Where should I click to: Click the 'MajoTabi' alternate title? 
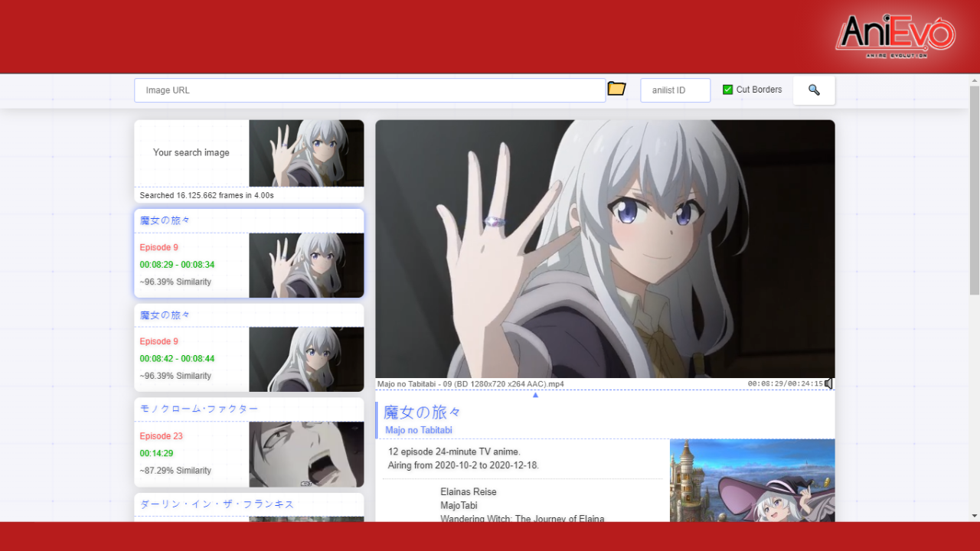(459, 506)
